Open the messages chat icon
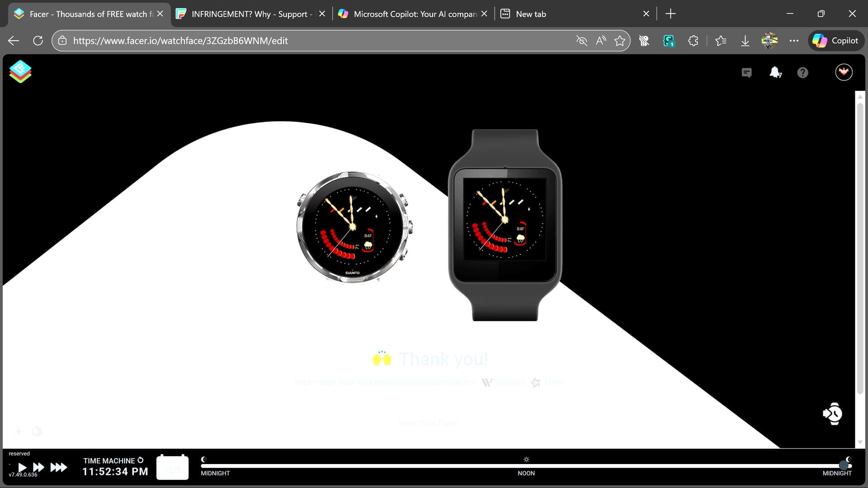Image resolution: width=868 pixels, height=488 pixels. click(746, 72)
